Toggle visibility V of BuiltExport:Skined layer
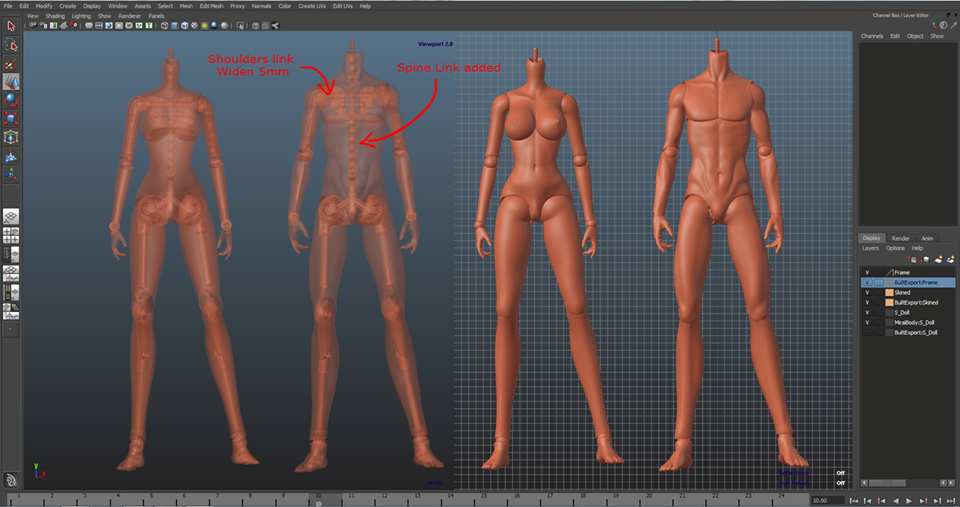Screen dimensions: 960x507 coord(867,302)
